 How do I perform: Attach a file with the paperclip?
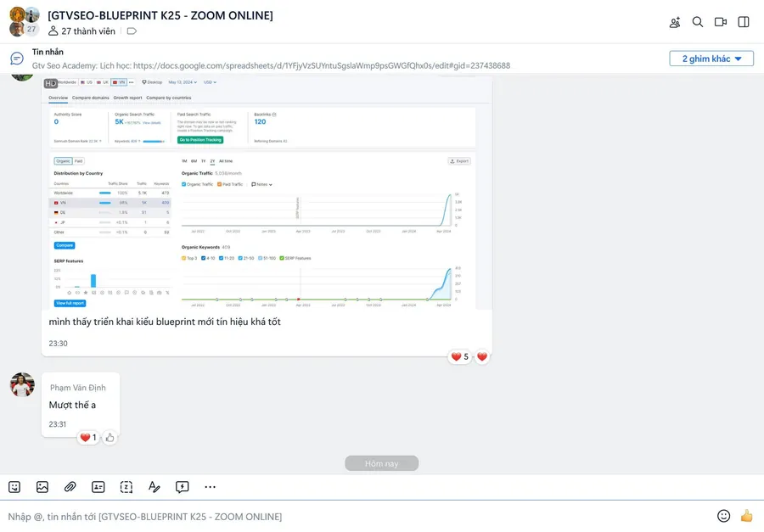click(70, 487)
